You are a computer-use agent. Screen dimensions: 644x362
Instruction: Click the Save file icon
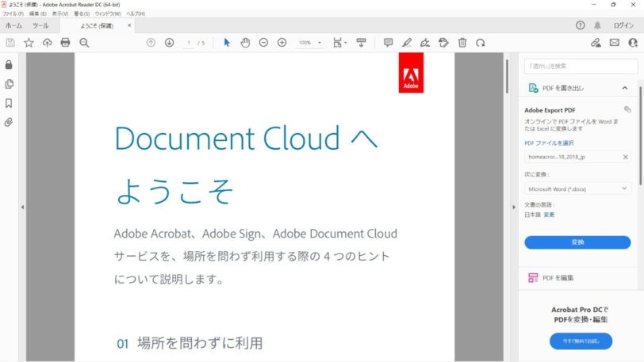point(10,43)
